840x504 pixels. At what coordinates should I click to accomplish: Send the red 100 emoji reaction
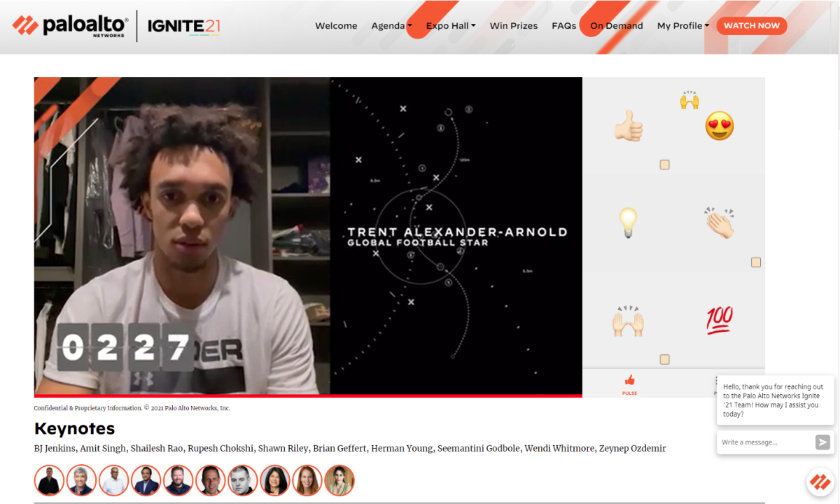(x=720, y=320)
